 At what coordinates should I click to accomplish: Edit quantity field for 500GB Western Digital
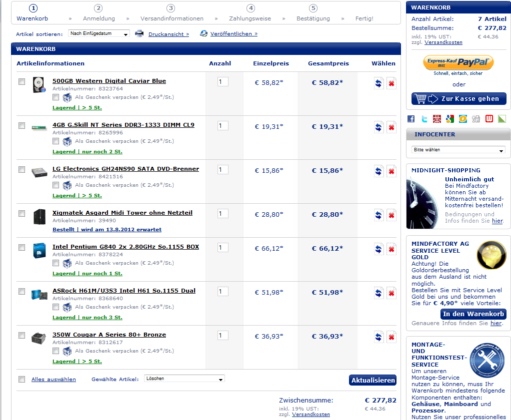pyautogui.click(x=223, y=82)
